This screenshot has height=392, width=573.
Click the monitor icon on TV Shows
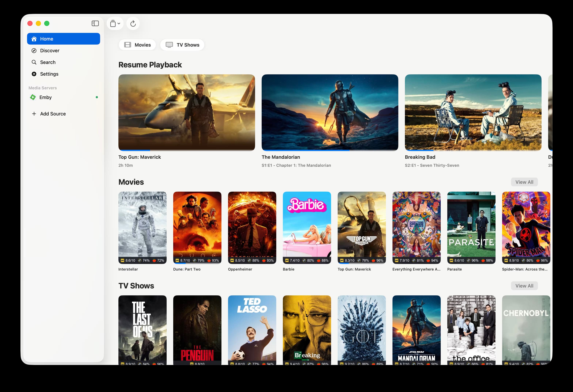(x=169, y=45)
